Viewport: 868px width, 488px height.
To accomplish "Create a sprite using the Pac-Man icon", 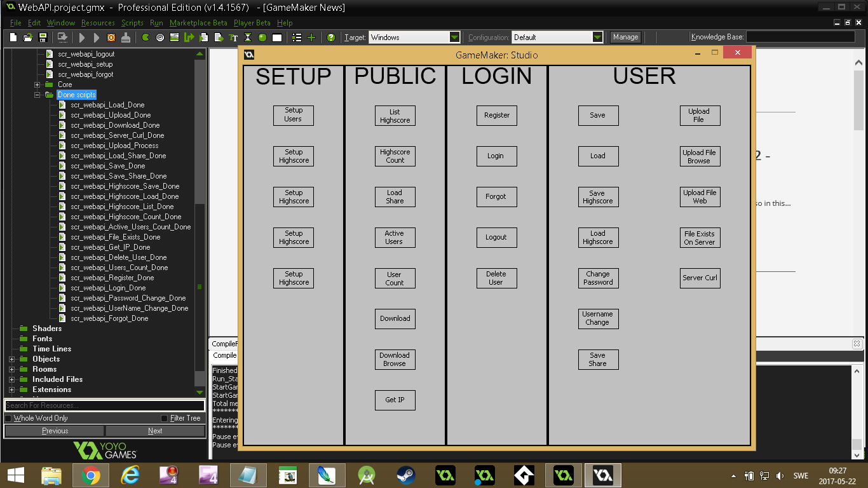I will click(x=146, y=37).
